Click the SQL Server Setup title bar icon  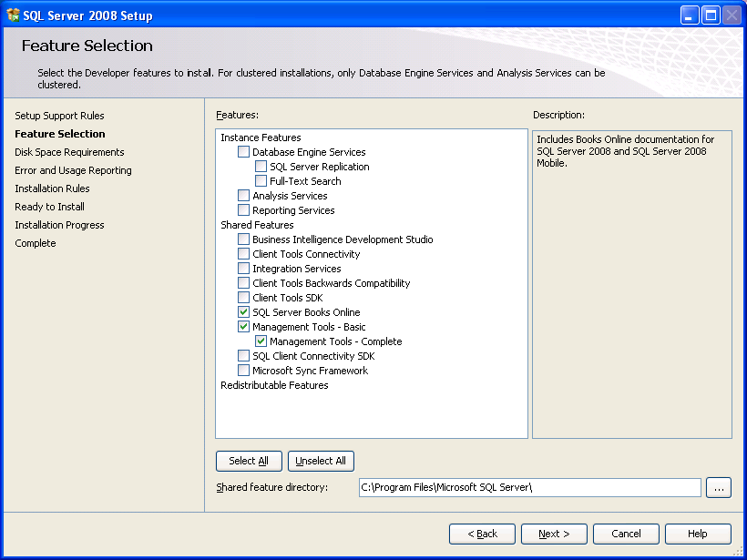pyautogui.click(x=14, y=15)
